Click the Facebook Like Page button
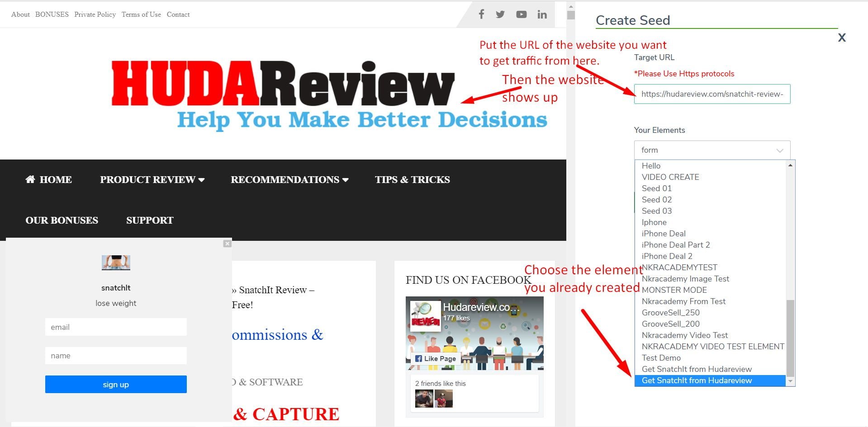Screen dimensions: 868x427 435,358
